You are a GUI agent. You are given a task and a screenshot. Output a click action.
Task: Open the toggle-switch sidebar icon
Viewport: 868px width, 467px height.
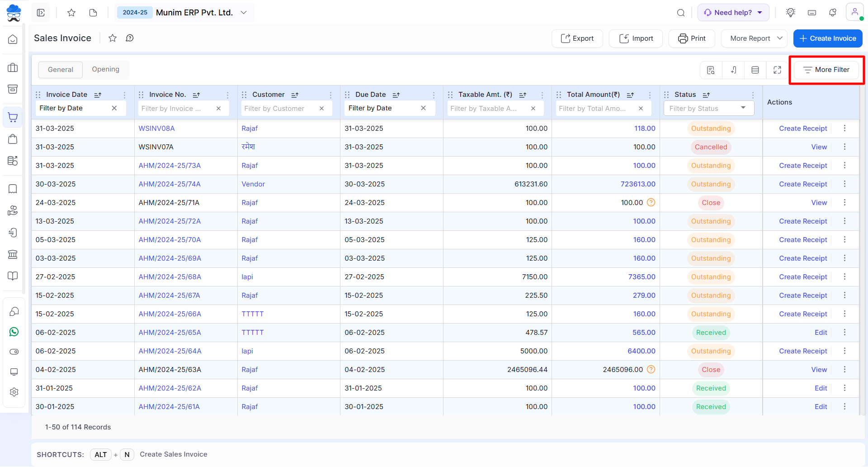tap(14, 352)
